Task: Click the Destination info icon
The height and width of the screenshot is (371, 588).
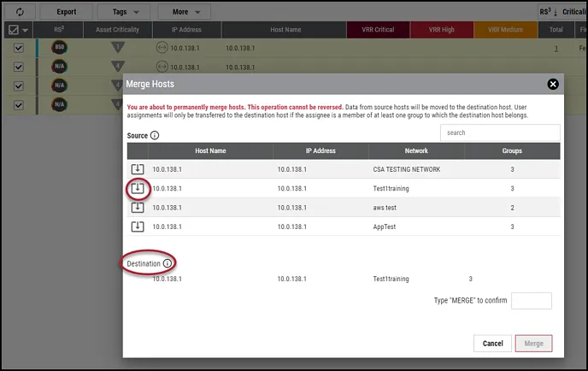Action: pyautogui.click(x=168, y=263)
